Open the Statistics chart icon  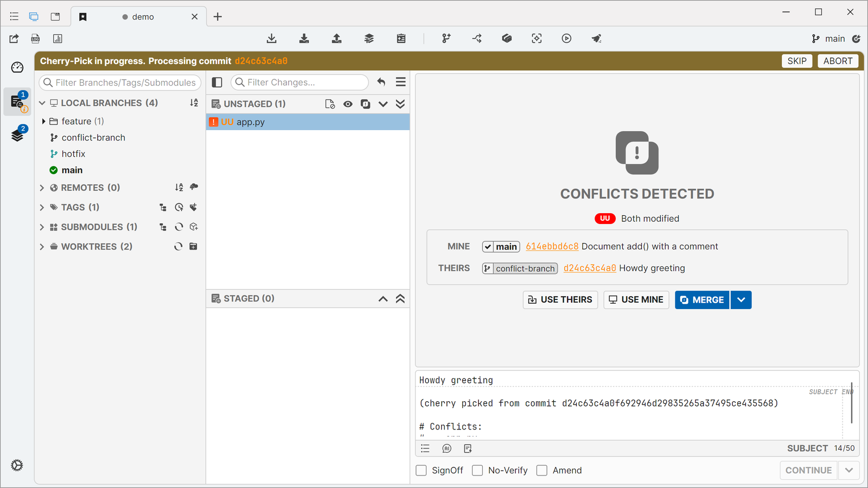(58, 38)
